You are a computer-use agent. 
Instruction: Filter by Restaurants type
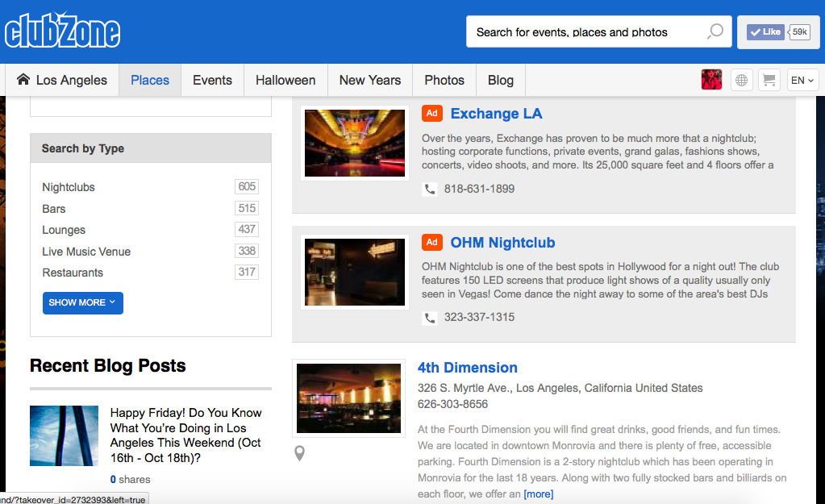click(73, 273)
